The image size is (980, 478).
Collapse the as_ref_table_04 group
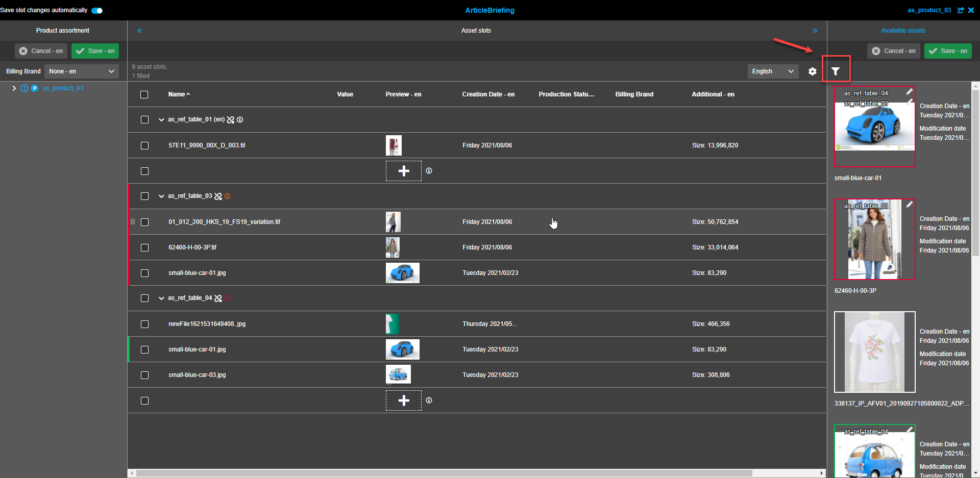[161, 298]
